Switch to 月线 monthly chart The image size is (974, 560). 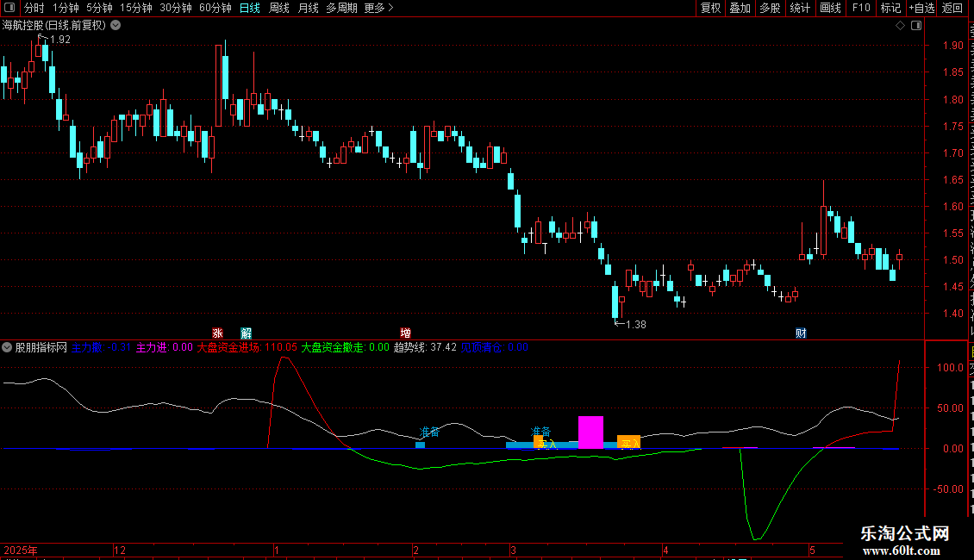coord(308,8)
